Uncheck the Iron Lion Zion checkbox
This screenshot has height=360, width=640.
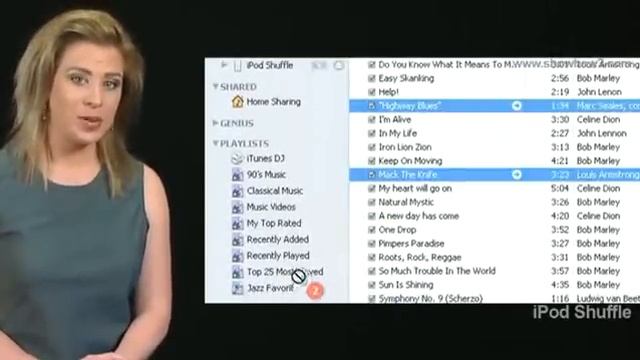[371, 147]
